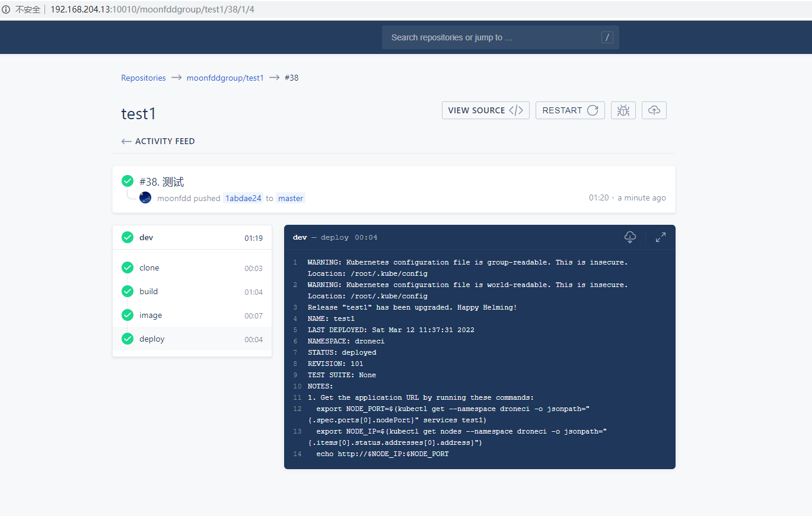
Task: Click 'echo http://$NODE_IP:$NODE_PORT' log line
Action: click(x=383, y=454)
